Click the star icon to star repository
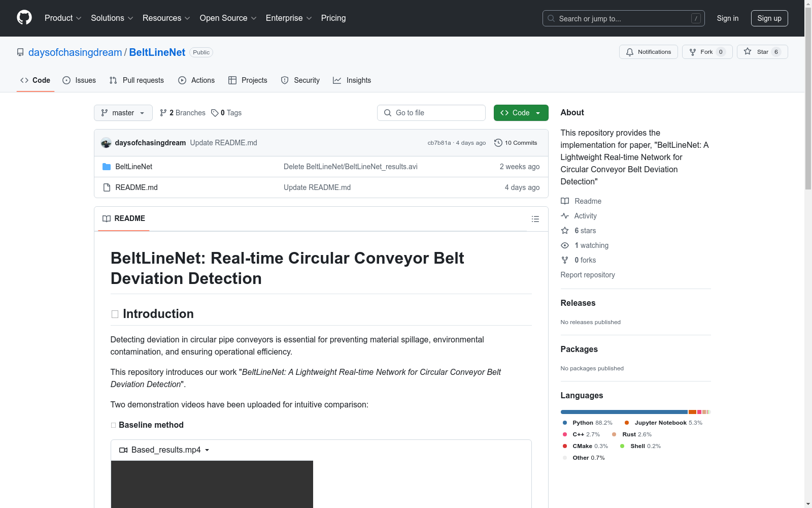The height and width of the screenshot is (508, 812). tap(748, 51)
